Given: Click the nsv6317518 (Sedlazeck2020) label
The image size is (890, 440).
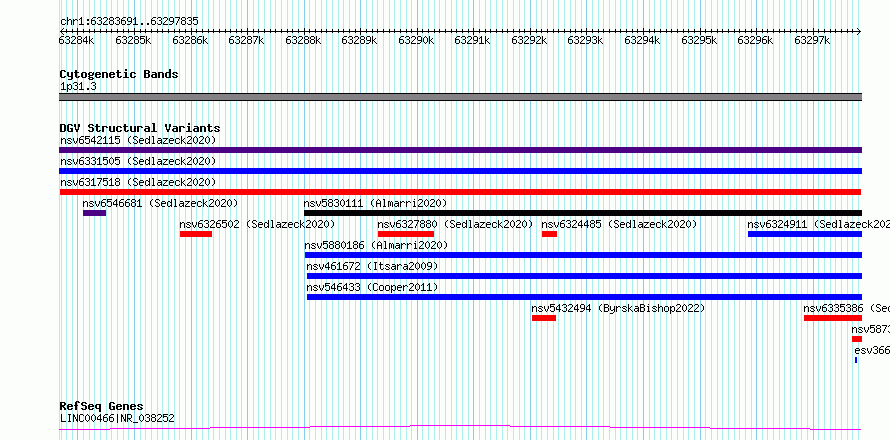Looking at the screenshot, I should coord(138,182).
